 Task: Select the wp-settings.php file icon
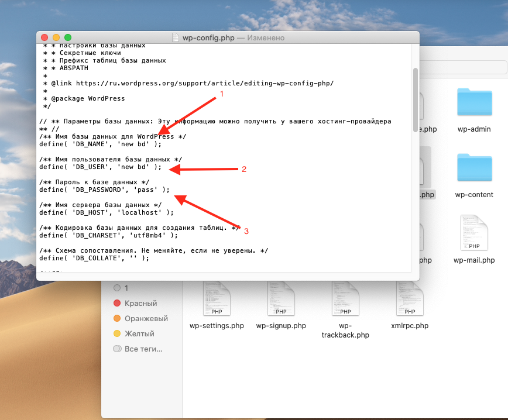coord(217,298)
